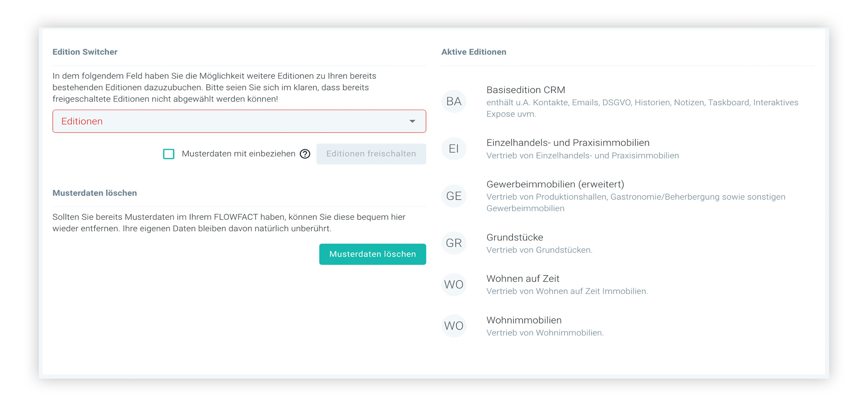Click paragraph starting 'Sollten Sie bereits Musterdaten'
This screenshot has height=406, width=868.
(229, 223)
